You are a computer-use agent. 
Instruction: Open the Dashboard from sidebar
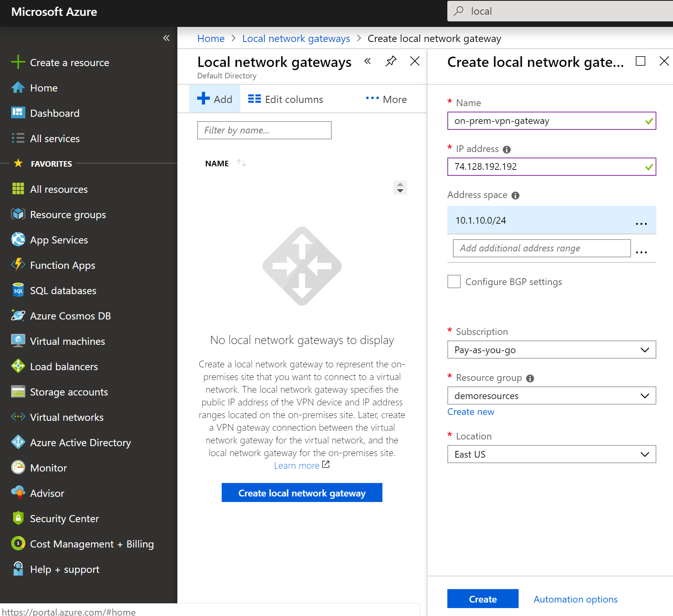(55, 113)
